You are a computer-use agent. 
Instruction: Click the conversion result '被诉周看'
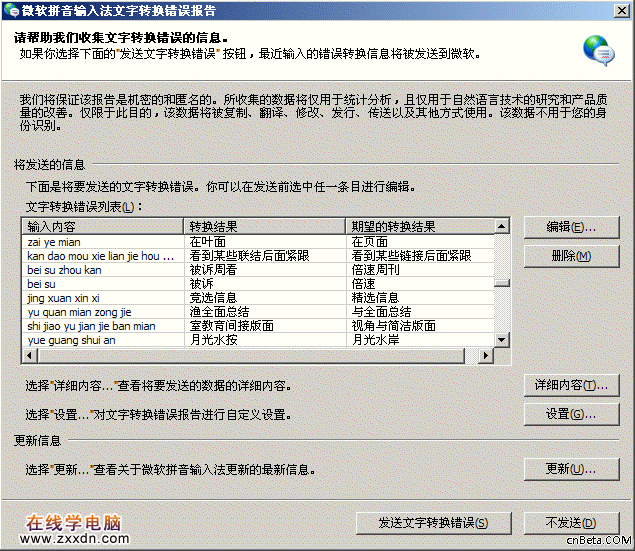(213, 270)
